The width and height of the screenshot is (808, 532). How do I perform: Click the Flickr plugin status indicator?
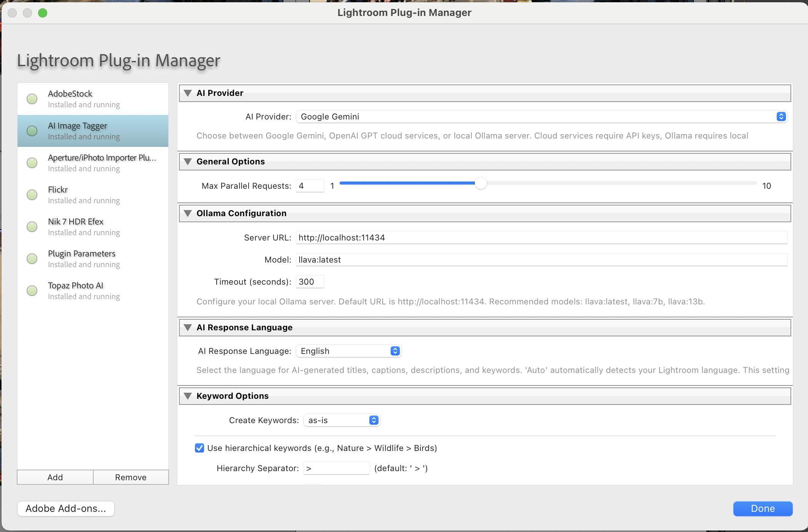tap(32, 194)
